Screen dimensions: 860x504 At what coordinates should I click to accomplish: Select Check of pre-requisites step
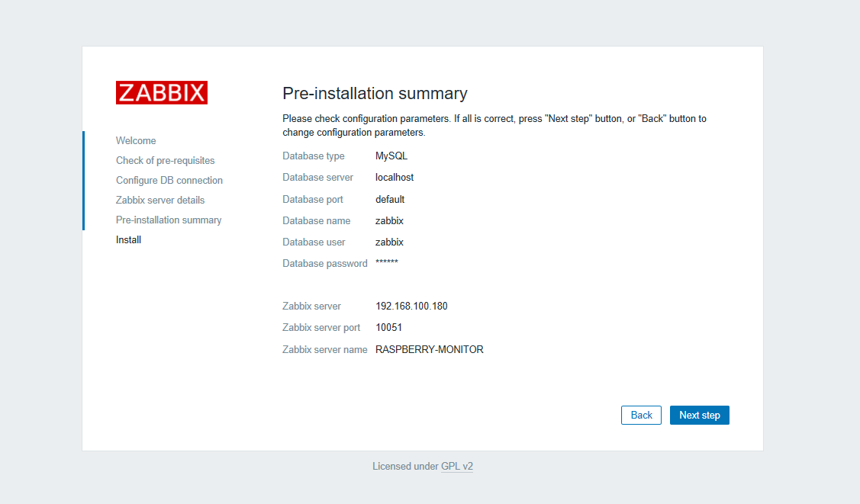coord(165,160)
